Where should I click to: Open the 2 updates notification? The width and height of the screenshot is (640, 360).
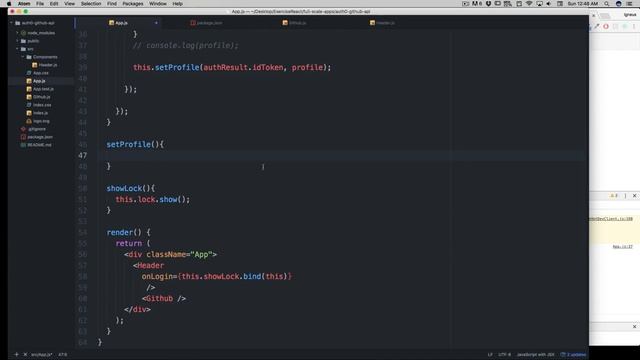pyautogui.click(x=573, y=355)
